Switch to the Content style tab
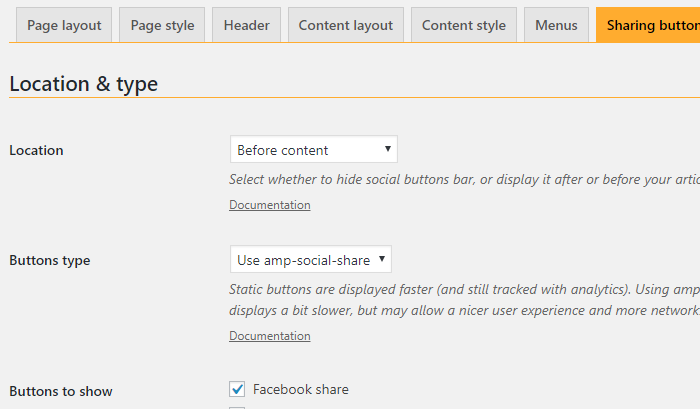The height and width of the screenshot is (409, 700). click(464, 25)
